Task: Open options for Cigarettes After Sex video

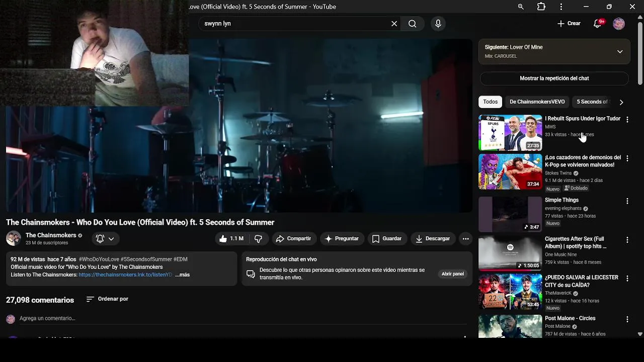Action: pyautogui.click(x=627, y=240)
